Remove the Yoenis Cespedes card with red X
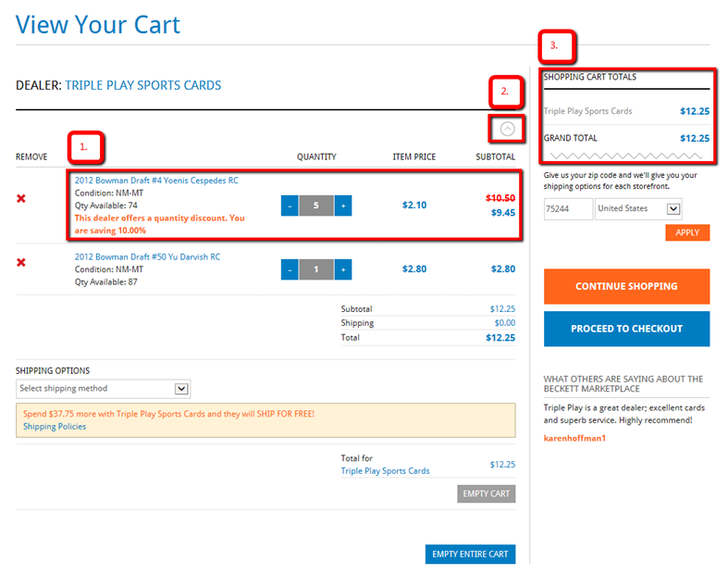 [21, 199]
